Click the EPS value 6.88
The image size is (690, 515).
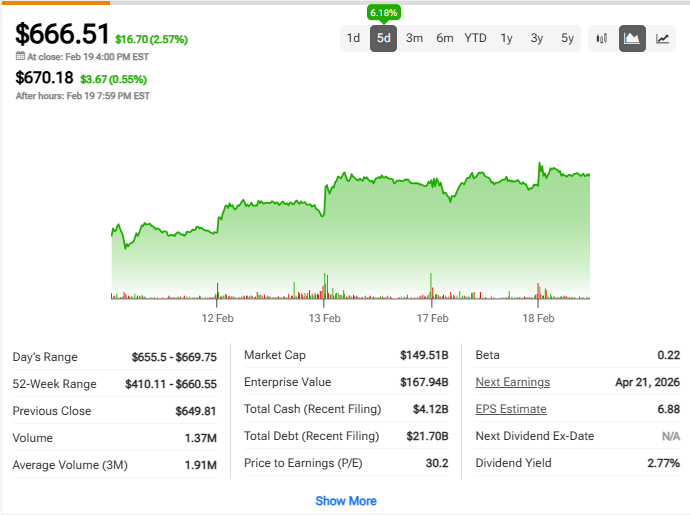pyautogui.click(x=668, y=409)
